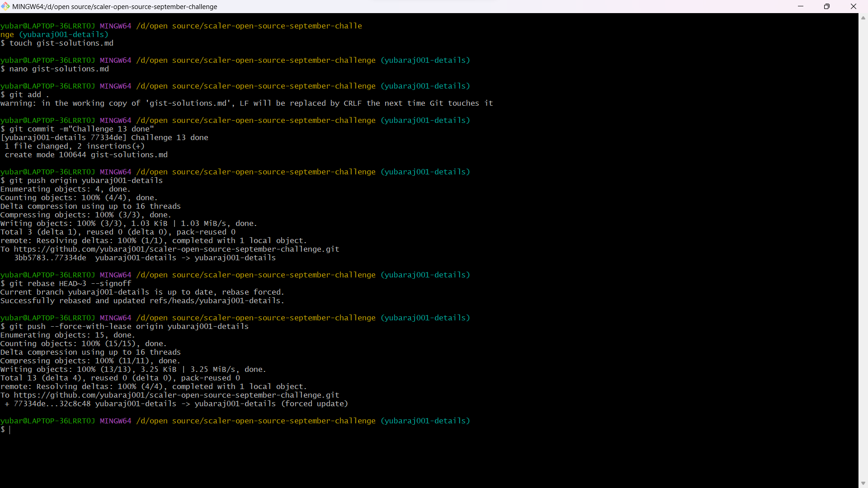The height and width of the screenshot is (488, 868).
Task: Select the second github.com URL after force push
Action: [176, 395]
